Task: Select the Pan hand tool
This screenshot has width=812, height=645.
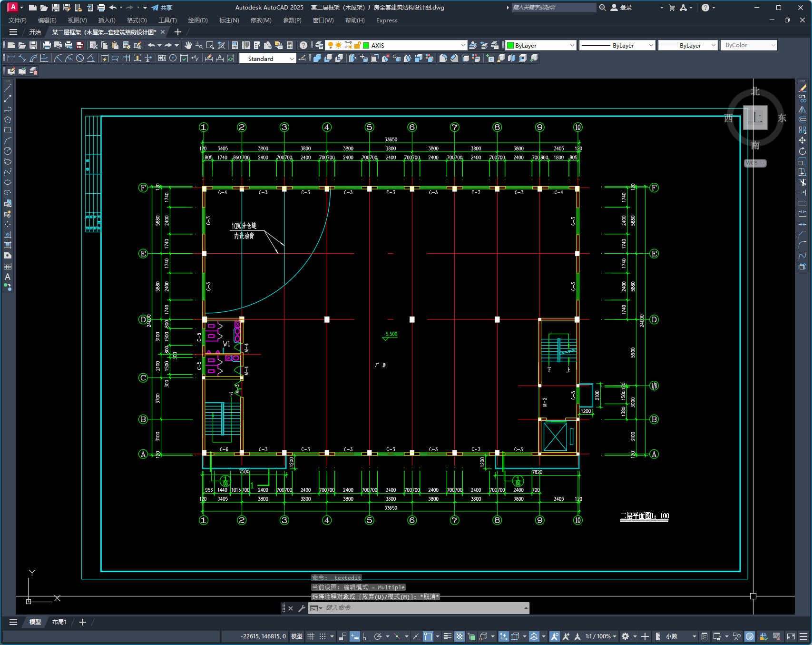Action: 188,45
